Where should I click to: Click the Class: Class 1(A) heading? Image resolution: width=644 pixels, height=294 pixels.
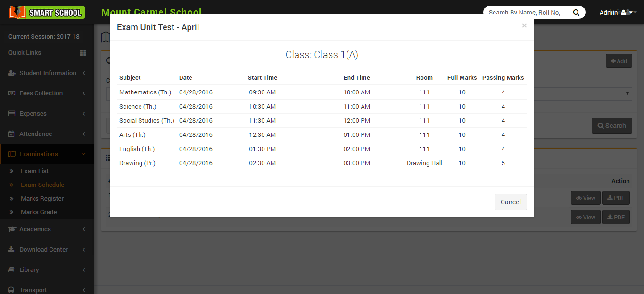click(x=322, y=55)
